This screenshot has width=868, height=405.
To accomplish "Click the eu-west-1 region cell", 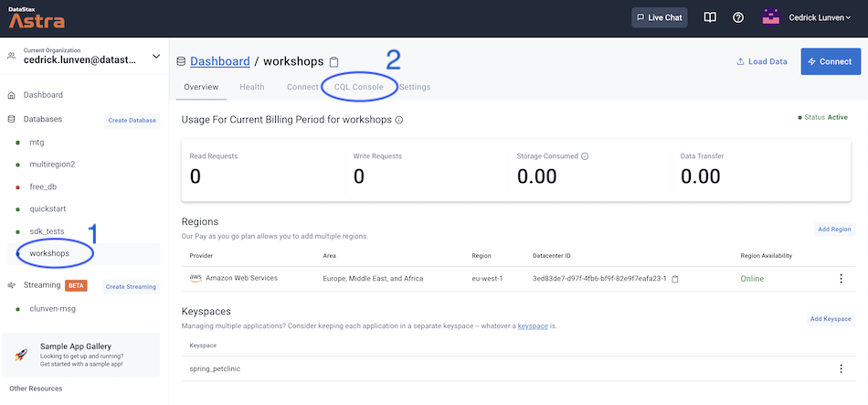I will pos(487,279).
